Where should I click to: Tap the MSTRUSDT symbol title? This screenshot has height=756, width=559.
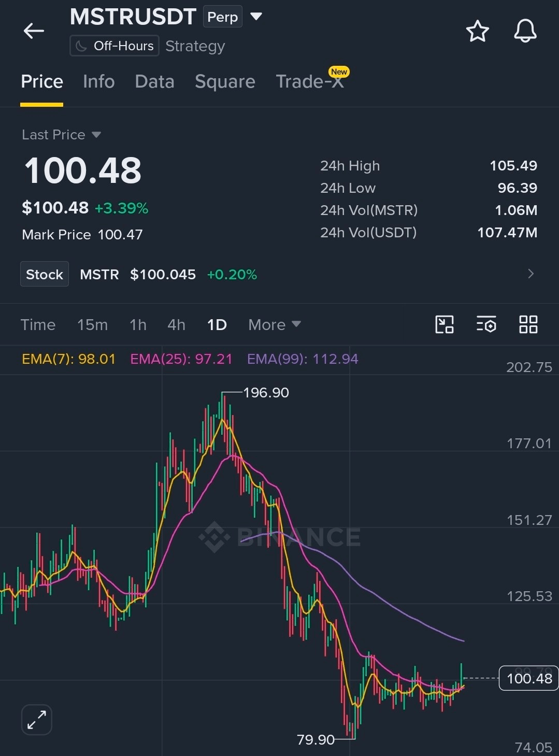coord(133,17)
